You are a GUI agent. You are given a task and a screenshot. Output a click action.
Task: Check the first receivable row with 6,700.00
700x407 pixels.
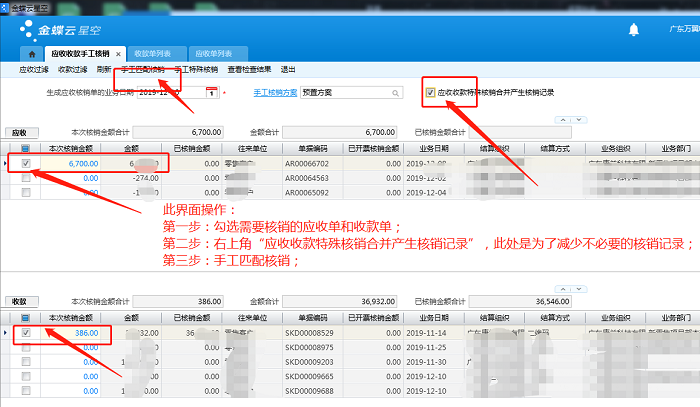[26, 163]
